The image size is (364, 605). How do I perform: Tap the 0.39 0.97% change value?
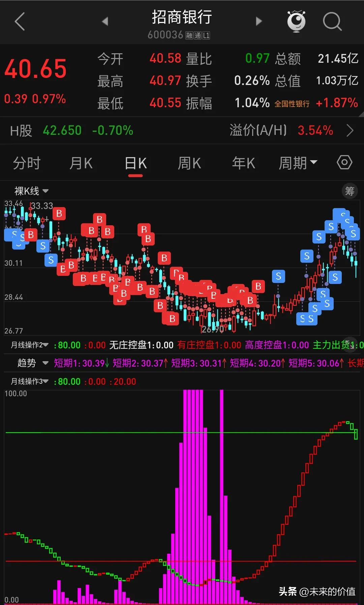35,99
